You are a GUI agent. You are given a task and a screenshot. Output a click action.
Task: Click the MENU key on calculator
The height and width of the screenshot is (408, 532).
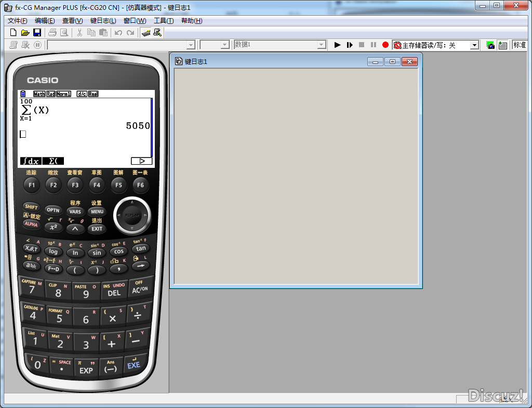pos(97,212)
